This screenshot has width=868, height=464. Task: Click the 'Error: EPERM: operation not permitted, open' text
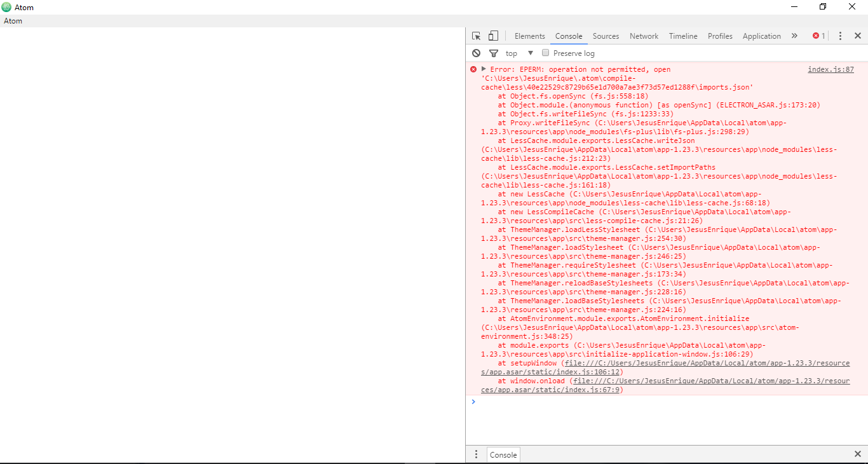click(580, 70)
